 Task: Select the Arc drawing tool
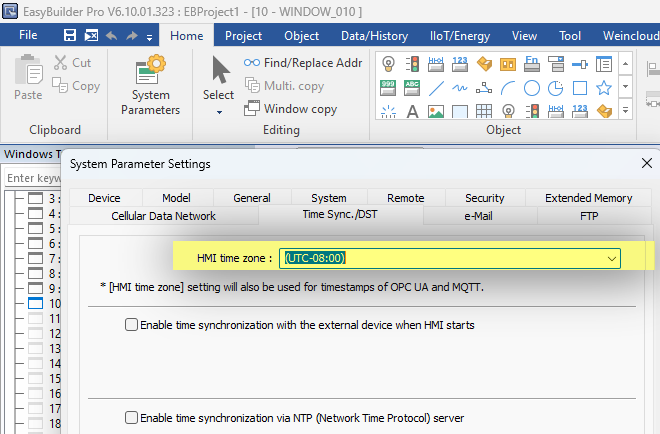508,88
